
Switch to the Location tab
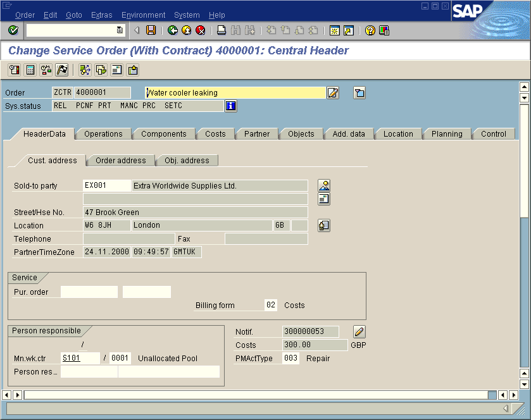click(398, 134)
